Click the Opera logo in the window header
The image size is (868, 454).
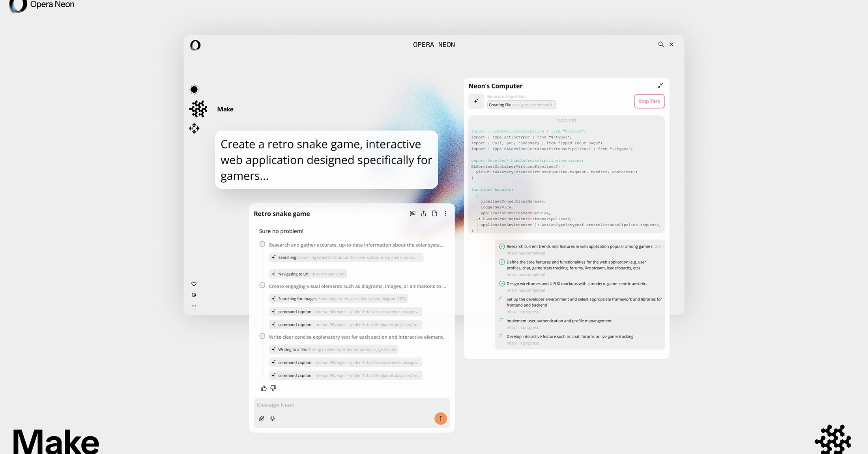click(x=195, y=45)
